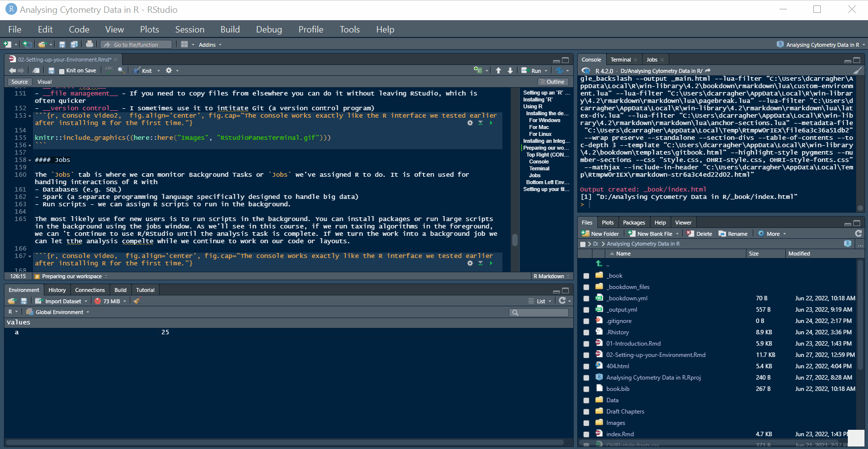The image size is (868, 449).
Task: Run chunk with green arrow on line 153
Action: (x=491, y=123)
